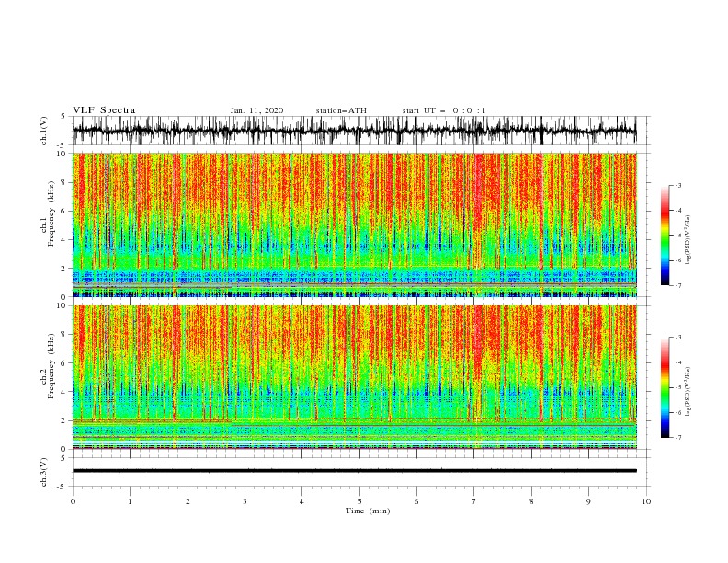
Task: Click the "-5" tick on ch.2 color bar
Action: click(677, 387)
